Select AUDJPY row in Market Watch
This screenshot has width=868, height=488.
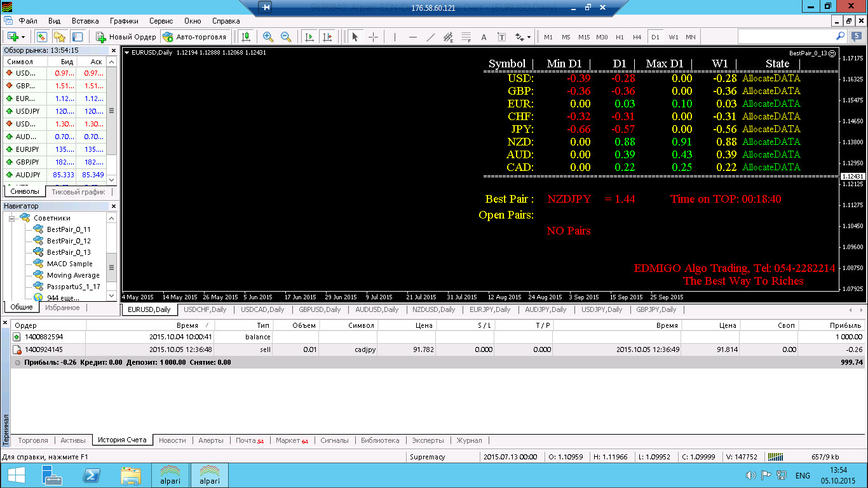pyautogui.click(x=55, y=174)
